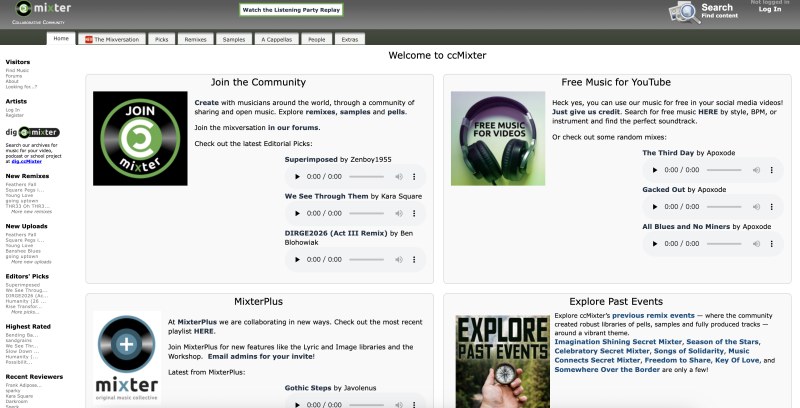Viewport: 800px width, 408px height.
Task: Open 'Frank Adipose...' under Recent Reviewers
Action: [23, 385]
